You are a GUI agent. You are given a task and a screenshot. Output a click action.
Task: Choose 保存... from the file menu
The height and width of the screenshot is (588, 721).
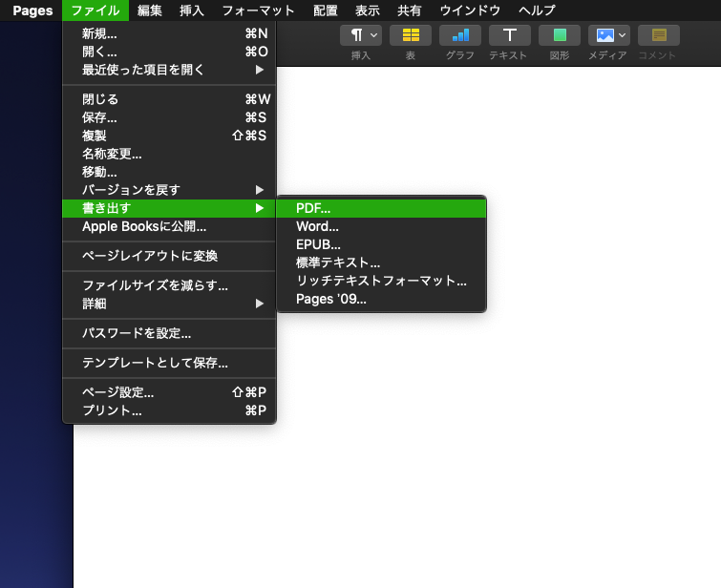169,117
